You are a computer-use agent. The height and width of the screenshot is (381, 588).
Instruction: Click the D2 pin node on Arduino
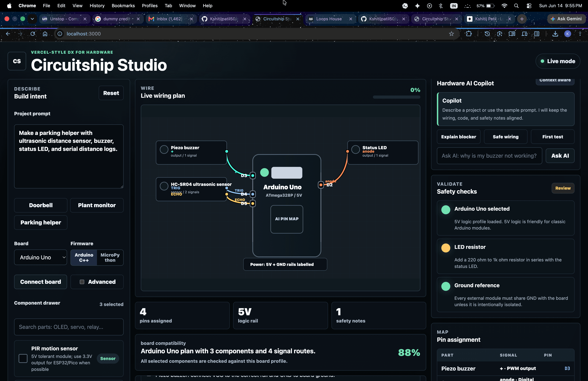(321, 185)
